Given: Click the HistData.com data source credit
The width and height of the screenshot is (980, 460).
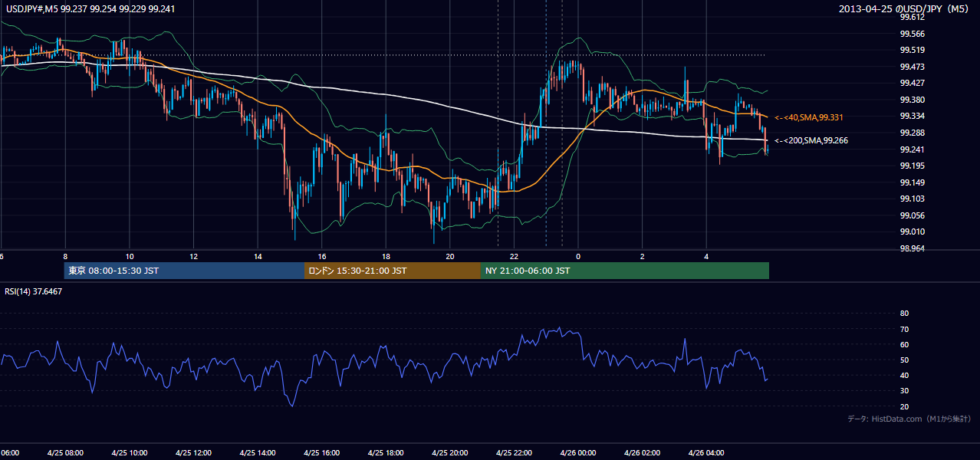Looking at the screenshot, I should coord(909,419).
